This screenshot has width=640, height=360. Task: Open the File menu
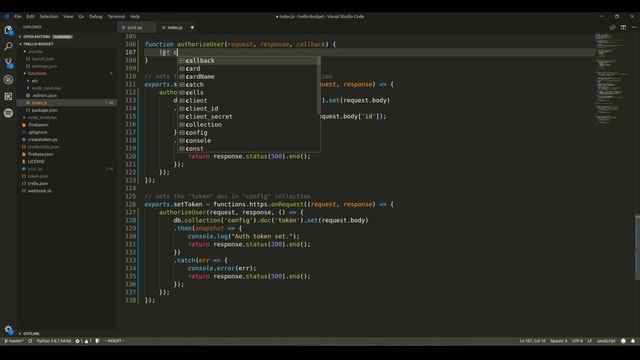click(18, 17)
